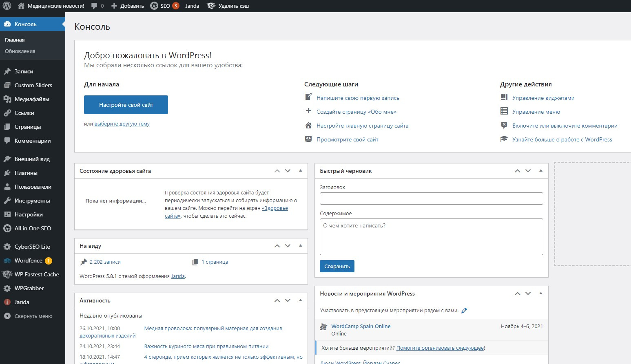Select the Главная submenu item
631x364 pixels.
[x=15, y=40]
